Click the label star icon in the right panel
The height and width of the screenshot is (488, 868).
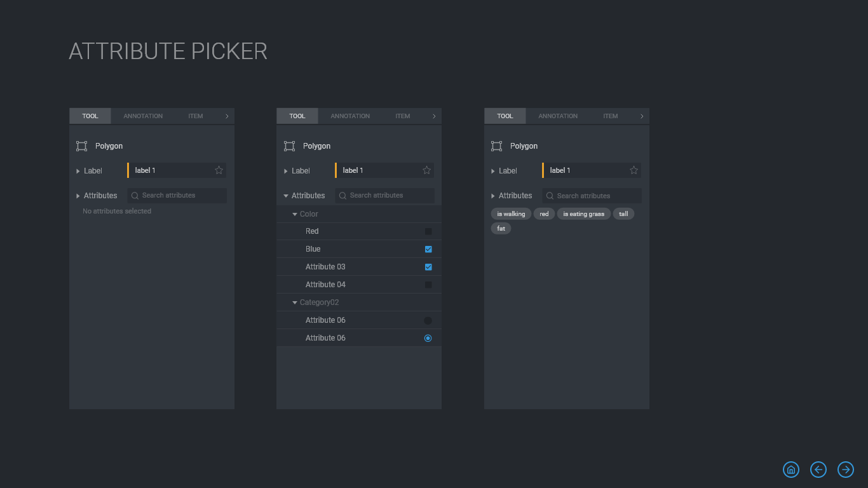click(634, 170)
